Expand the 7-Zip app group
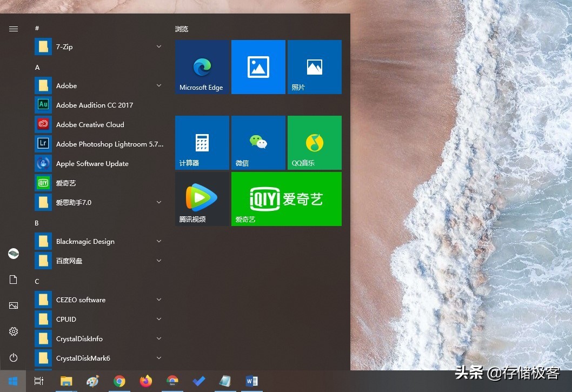Viewport: 572px width, 392px height. coord(158,46)
